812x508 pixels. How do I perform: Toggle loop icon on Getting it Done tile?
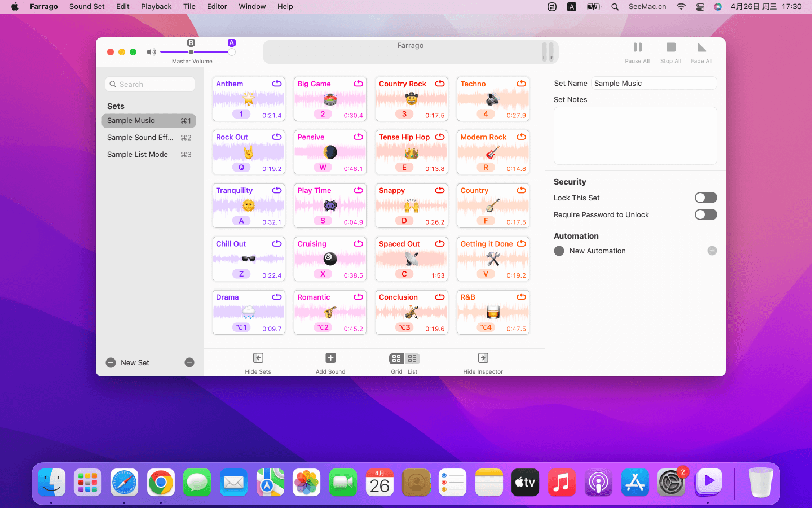[x=521, y=244]
